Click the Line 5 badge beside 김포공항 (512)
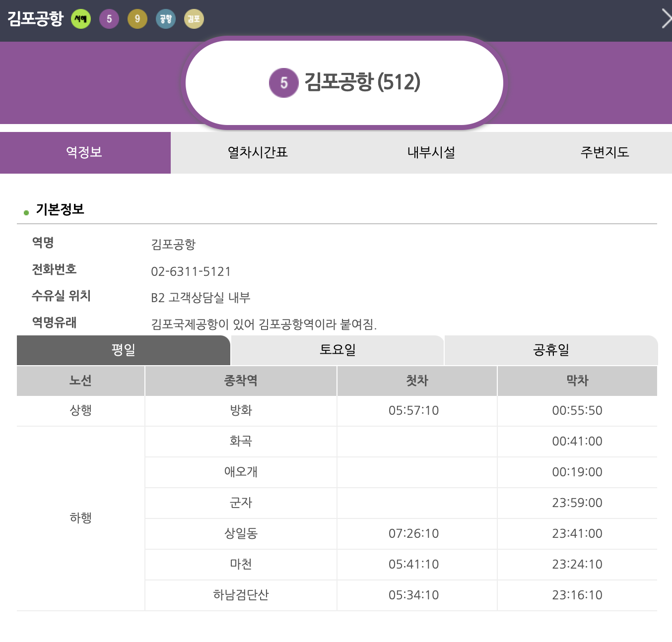Image resolution: width=672 pixels, height=642 pixels. point(284,83)
